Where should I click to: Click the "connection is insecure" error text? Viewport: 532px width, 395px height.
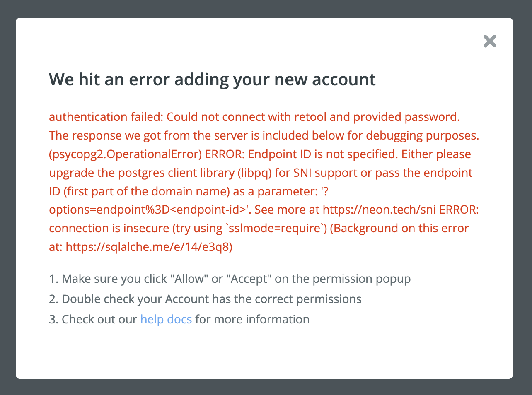tap(109, 228)
